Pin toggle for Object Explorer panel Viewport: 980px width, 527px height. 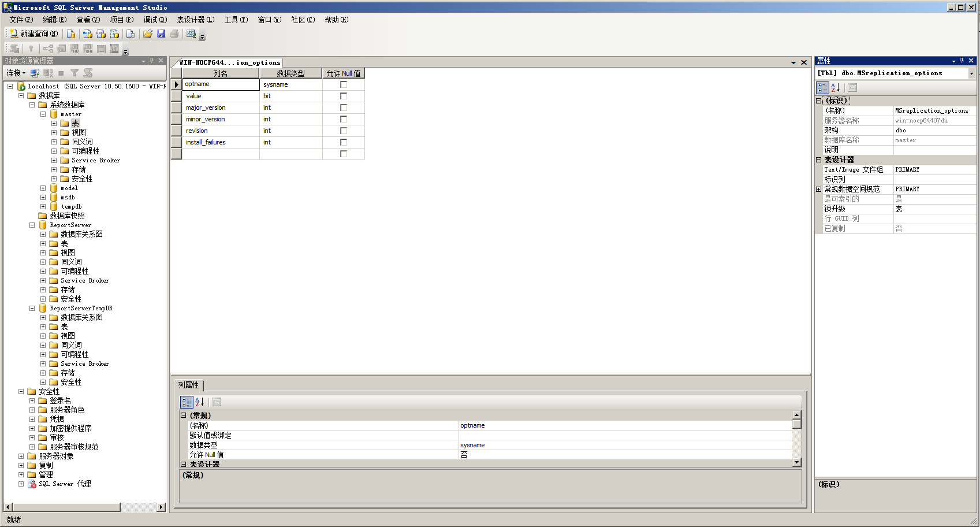(152, 61)
